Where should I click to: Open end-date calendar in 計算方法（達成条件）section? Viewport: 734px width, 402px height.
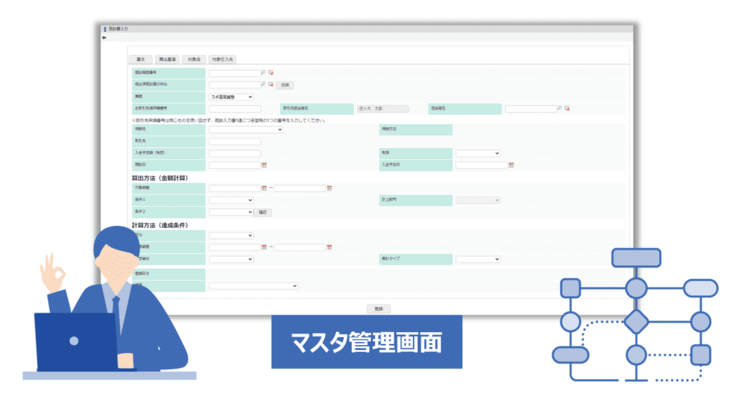[328, 247]
